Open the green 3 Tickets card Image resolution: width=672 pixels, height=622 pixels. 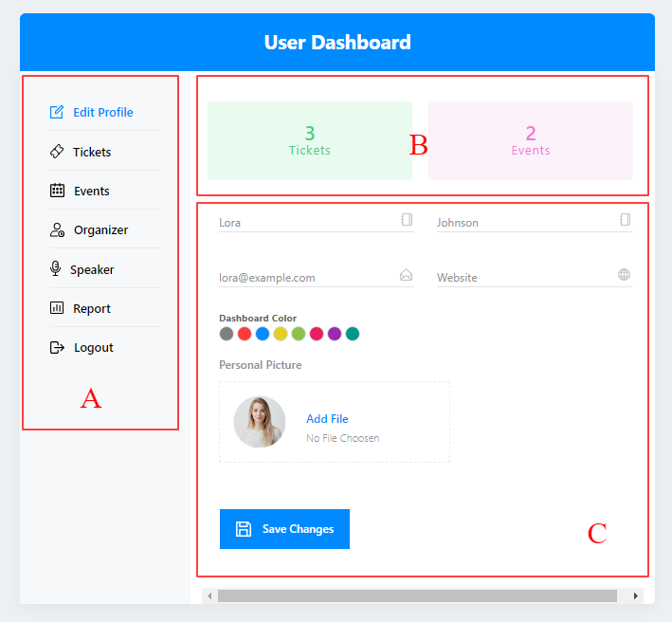click(x=310, y=140)
